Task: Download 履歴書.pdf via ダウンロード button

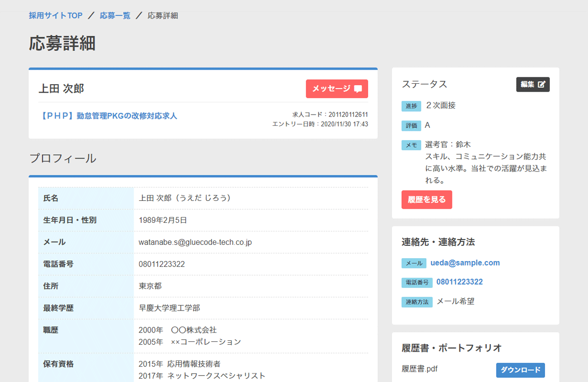Action: click(521, 370)
